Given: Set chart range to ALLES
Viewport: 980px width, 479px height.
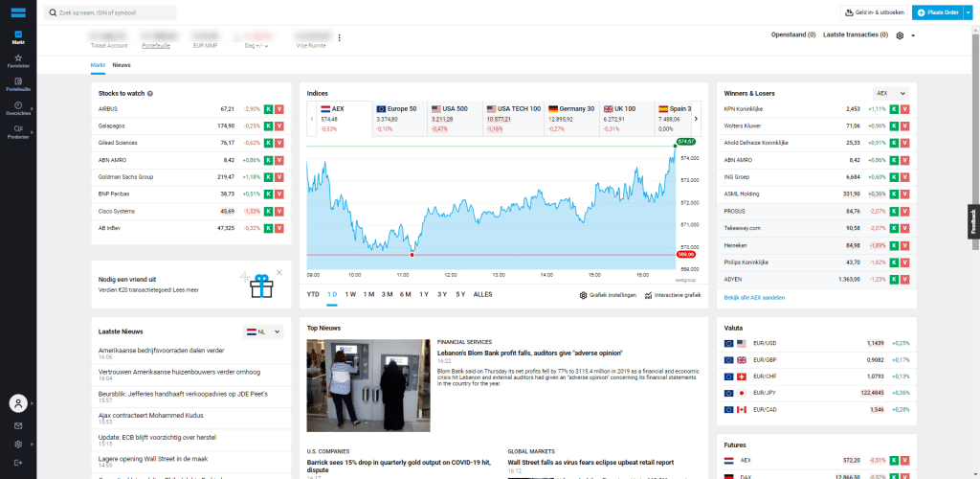Looking at the screenshot, I should [483, 294].
